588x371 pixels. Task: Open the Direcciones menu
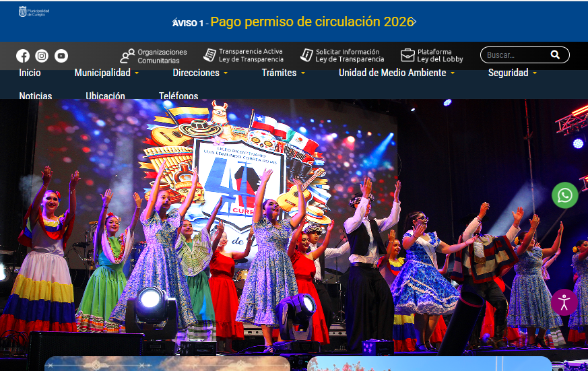196,73
